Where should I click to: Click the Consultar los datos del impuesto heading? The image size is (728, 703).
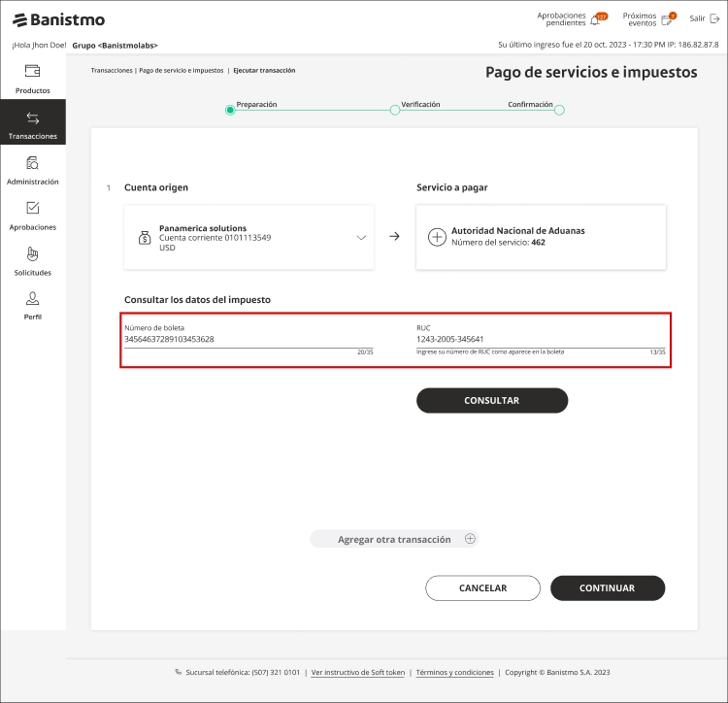(x=197, y=300)
